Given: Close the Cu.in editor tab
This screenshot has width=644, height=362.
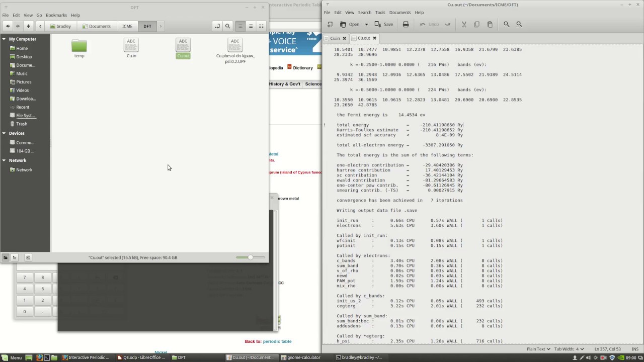Looking at the screenshot, I should click(x=345, y=38).
